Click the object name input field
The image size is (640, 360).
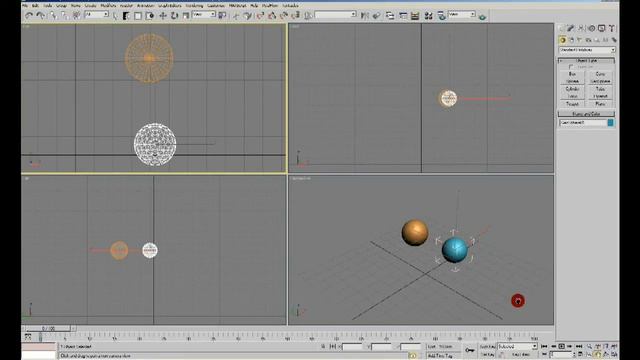[x=583, y=122]
